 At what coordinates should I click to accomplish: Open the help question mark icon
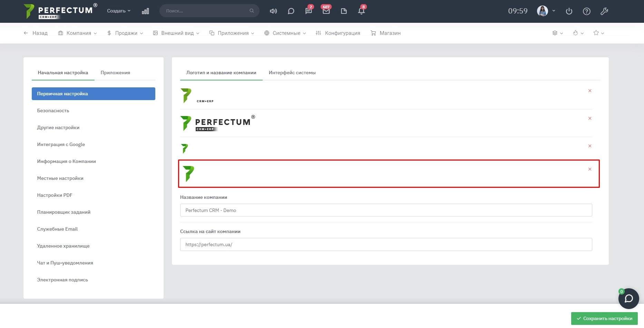[x=587, y=11]
